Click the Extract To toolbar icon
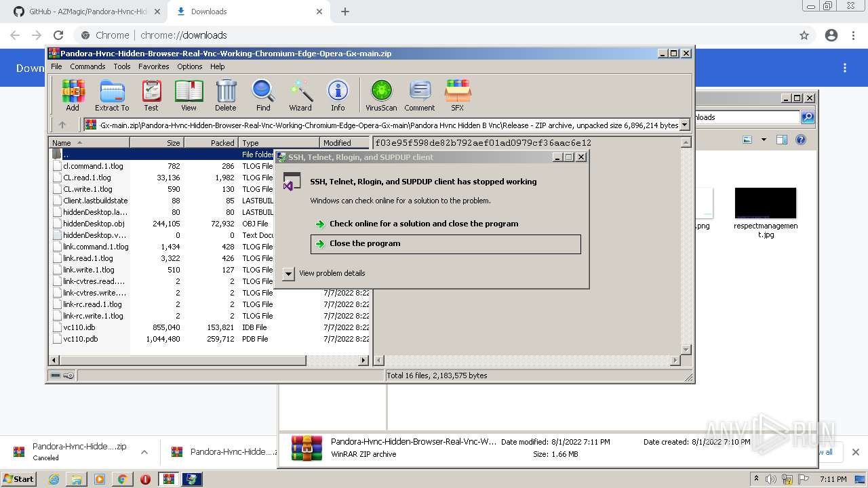868x488 pixels. tap(112, 96)
